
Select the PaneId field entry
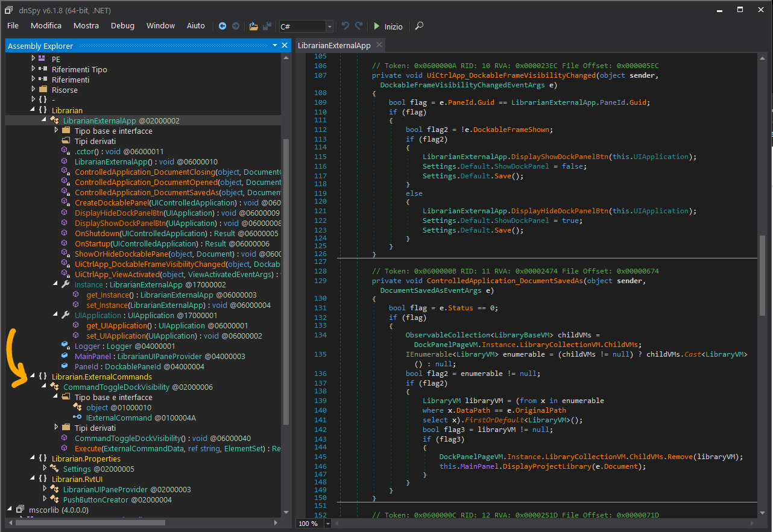139,366
